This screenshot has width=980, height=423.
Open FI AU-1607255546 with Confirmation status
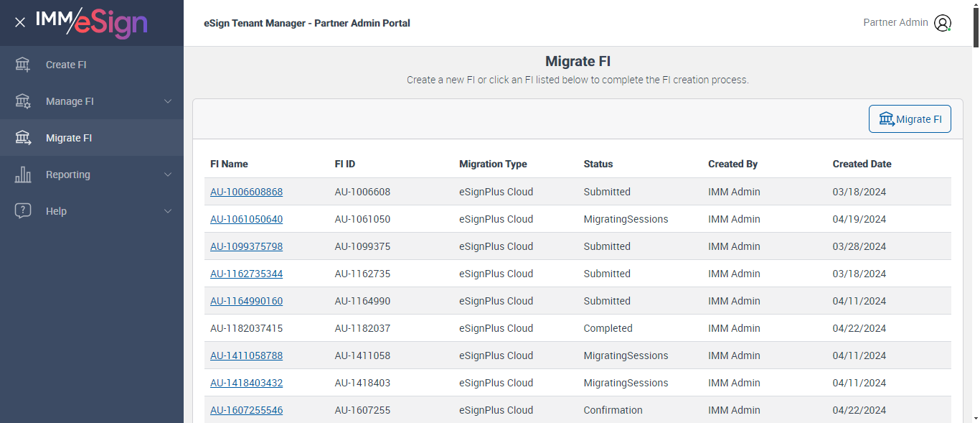(246, 410)
